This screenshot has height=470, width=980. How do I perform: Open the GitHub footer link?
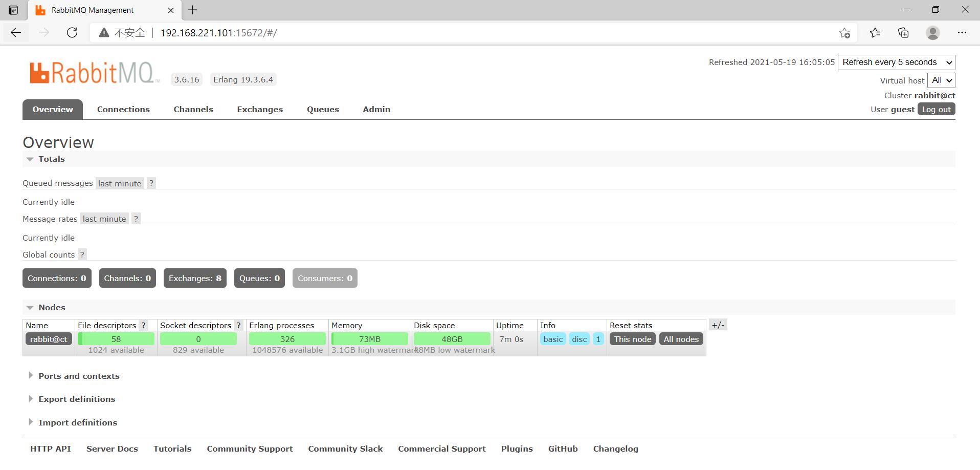click(x=563, y=448)
